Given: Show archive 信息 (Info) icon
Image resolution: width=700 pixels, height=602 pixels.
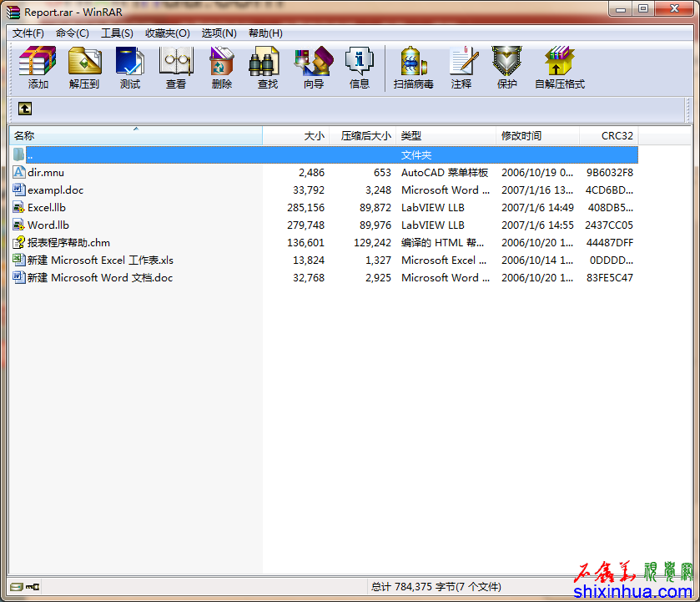Looking at the screenshot, I should tap(360, 61).
